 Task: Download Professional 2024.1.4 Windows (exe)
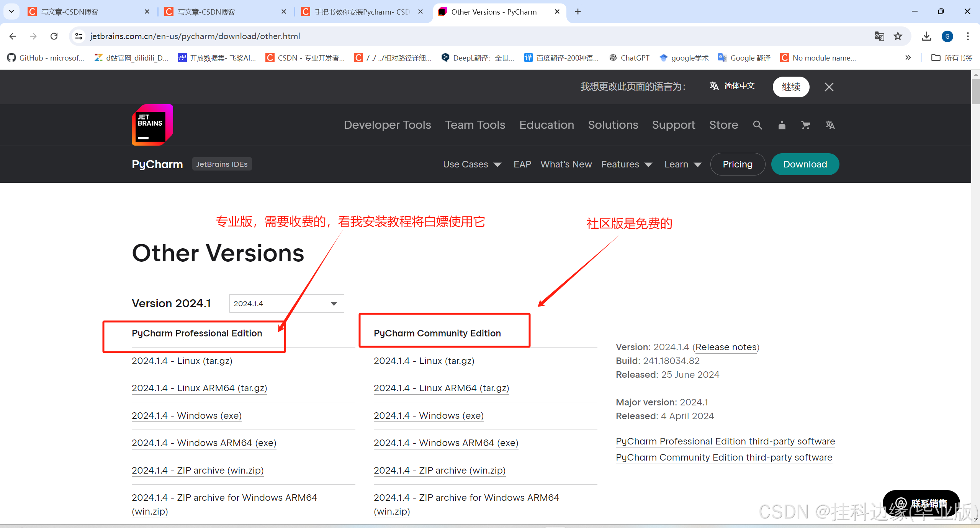187,416
